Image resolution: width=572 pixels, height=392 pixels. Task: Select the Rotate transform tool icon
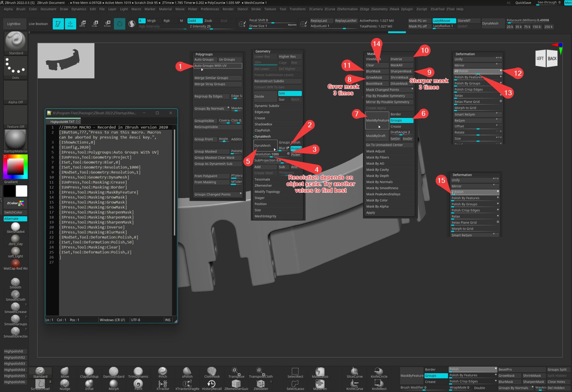(x=107, y=23)
